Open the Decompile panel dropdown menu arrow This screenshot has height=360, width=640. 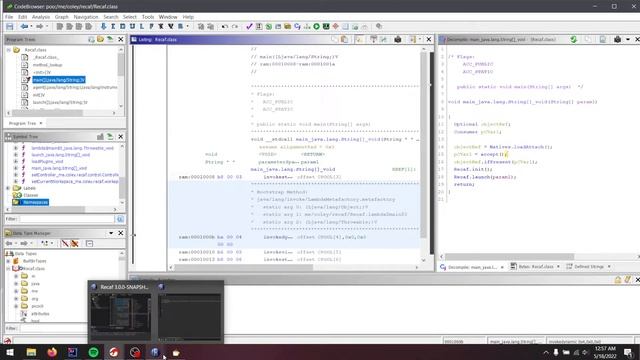pyautogui.click(x=628, y=39)
